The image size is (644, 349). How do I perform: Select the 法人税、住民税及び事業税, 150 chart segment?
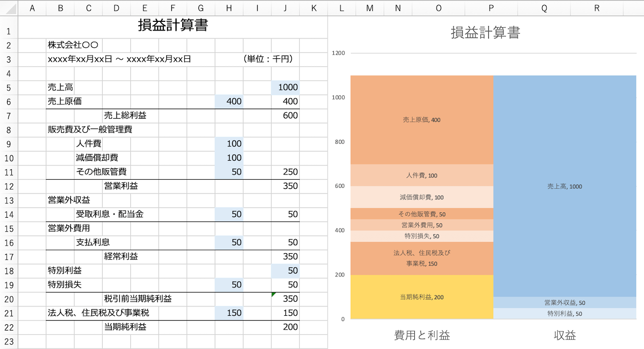pyautogui.click(x=421, y=258)
